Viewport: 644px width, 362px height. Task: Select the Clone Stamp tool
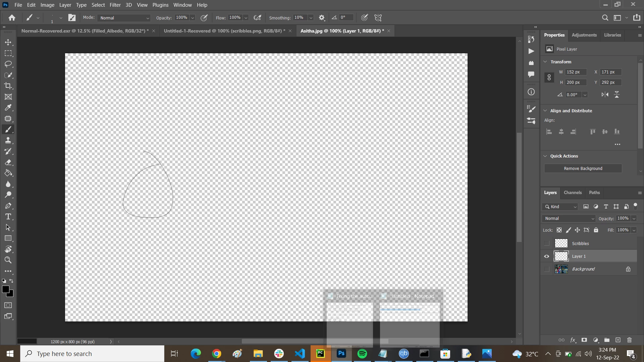(8, 140)
